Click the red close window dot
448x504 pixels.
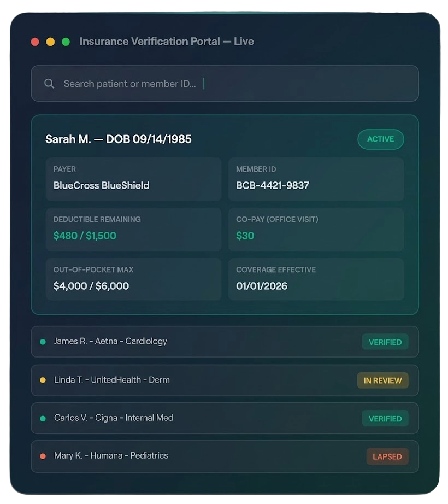point(35,42)
